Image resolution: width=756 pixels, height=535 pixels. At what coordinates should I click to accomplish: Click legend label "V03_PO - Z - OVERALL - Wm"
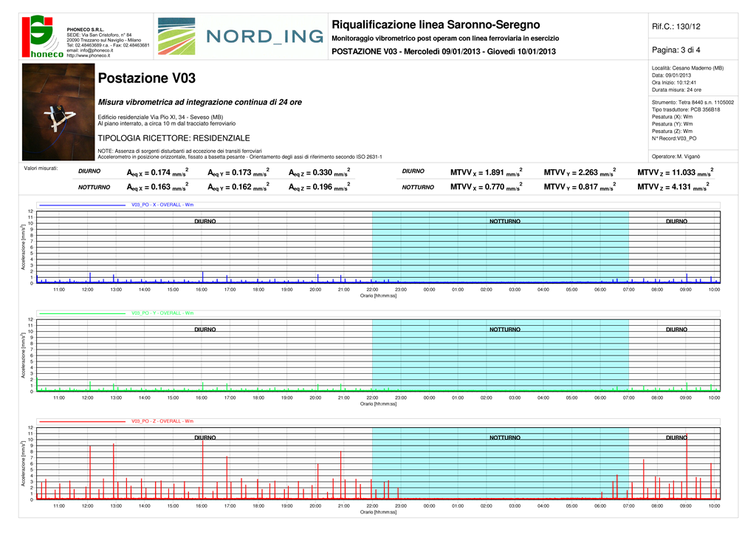point(162,422)
